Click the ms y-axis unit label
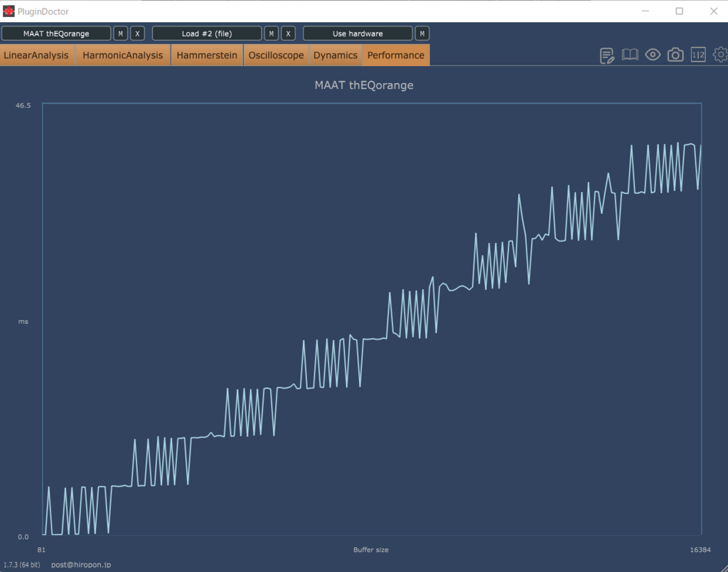The width and height of the screenshot is (728, 572). pos(23,321)
